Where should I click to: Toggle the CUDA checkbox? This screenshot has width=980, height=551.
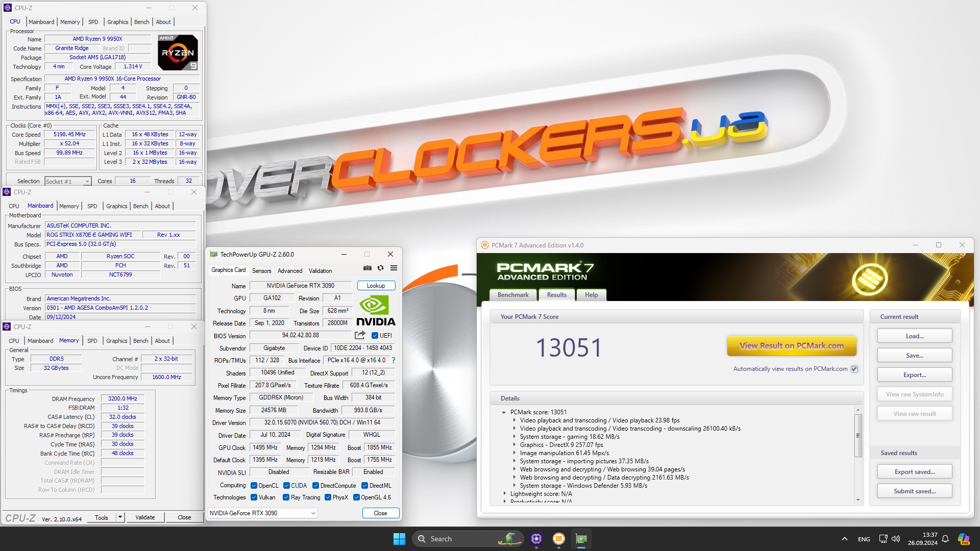pos(286,486)
